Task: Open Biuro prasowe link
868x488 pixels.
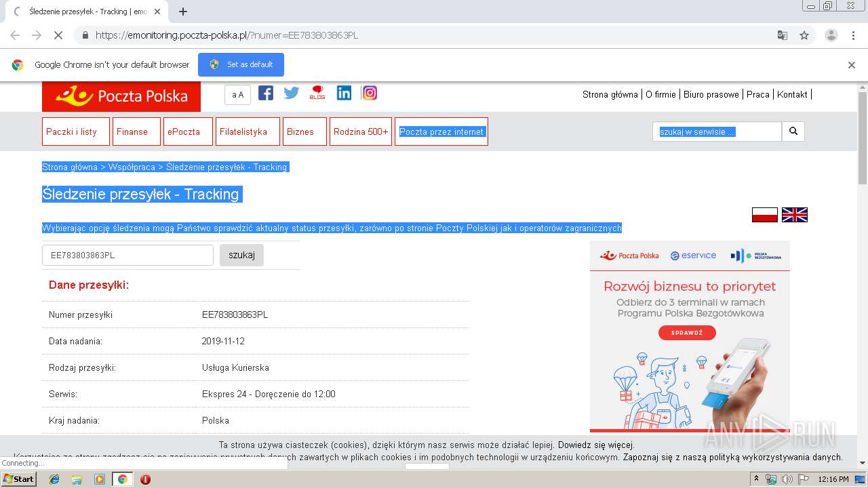Action: (711, 94)
